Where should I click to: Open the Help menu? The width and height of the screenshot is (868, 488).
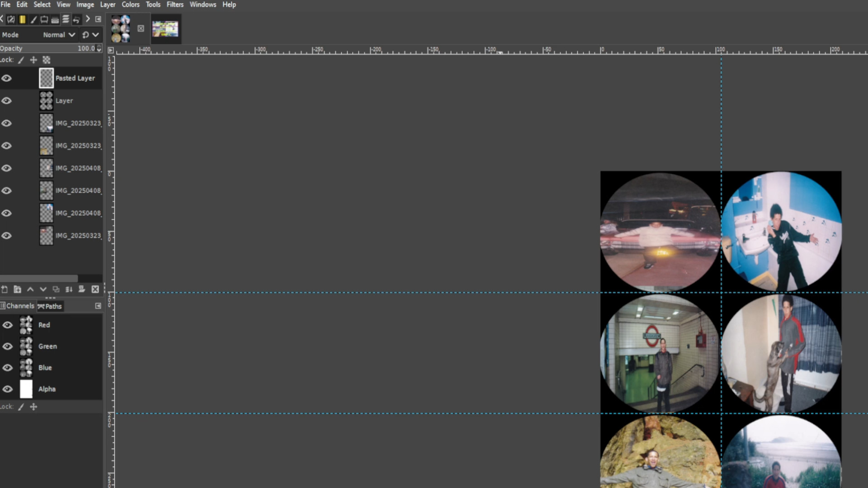(229, 5)
